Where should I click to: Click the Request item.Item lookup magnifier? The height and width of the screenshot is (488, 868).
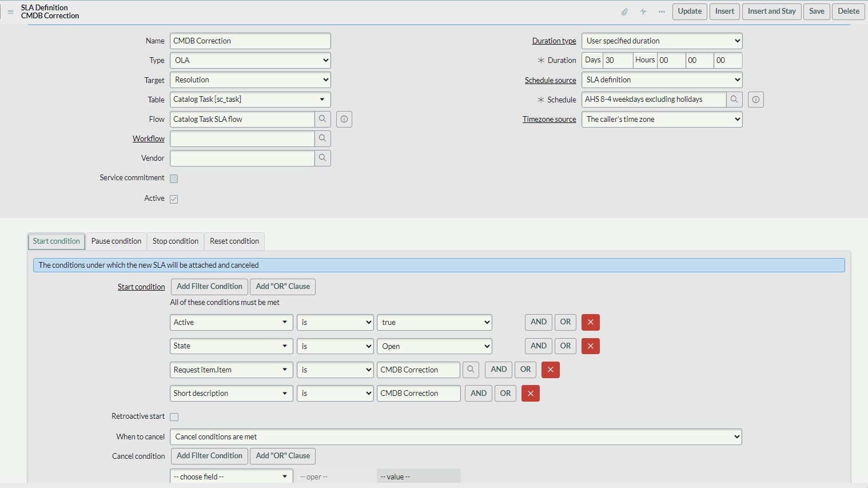pyautogui.click(x=471, y=370)
